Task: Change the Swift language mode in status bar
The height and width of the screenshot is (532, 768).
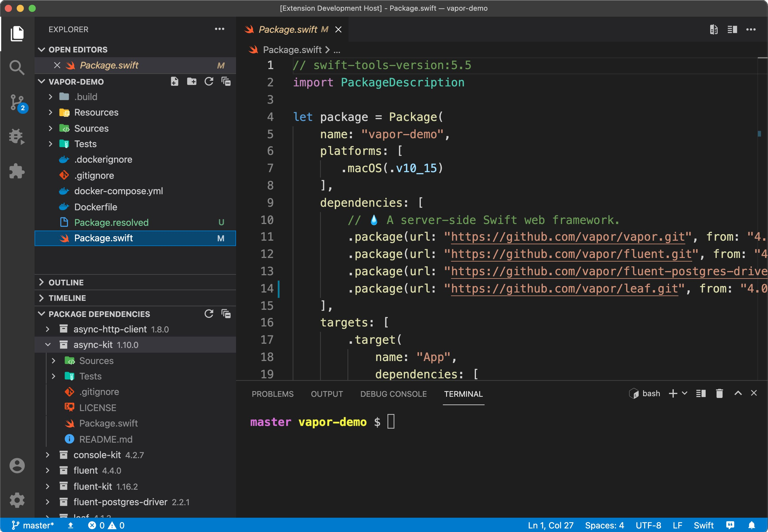Action: [x=703, y=525]
